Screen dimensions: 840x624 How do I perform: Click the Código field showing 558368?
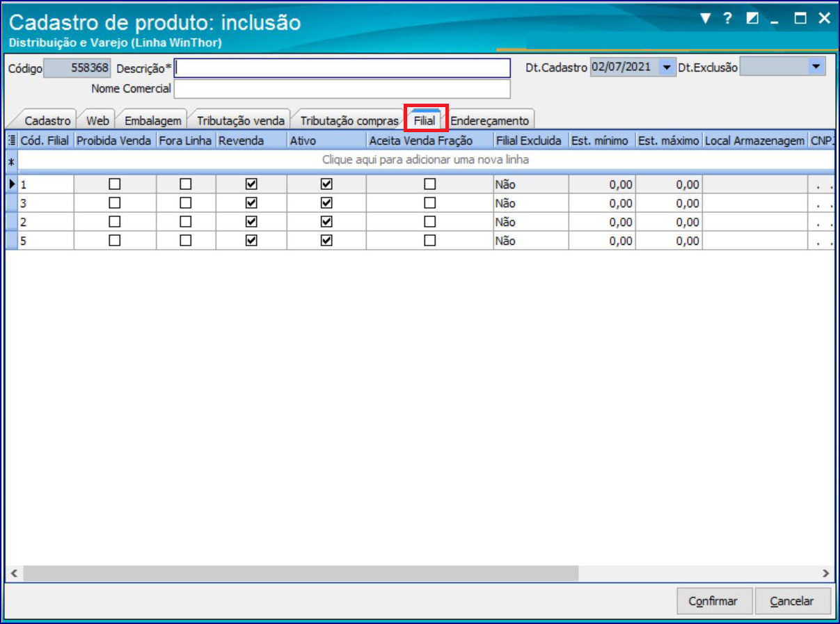77,67
